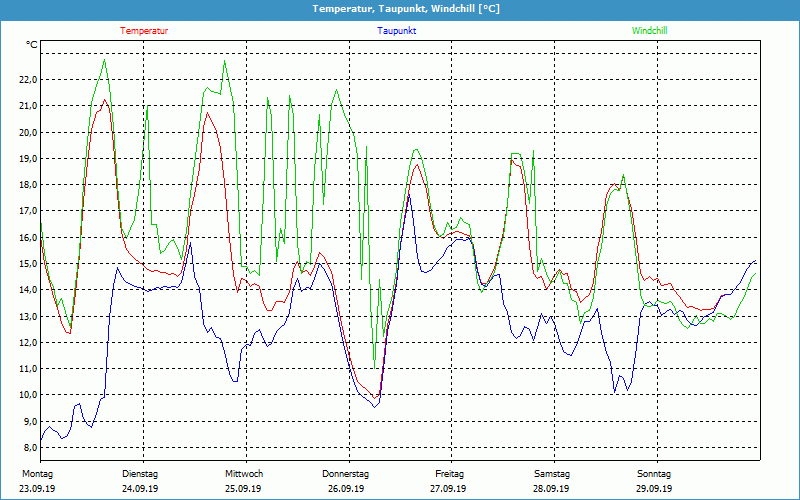The image size is (800, 500).
Task: Click the date 23.09.19
Action: pyautogui.click(x=37, y=489)
